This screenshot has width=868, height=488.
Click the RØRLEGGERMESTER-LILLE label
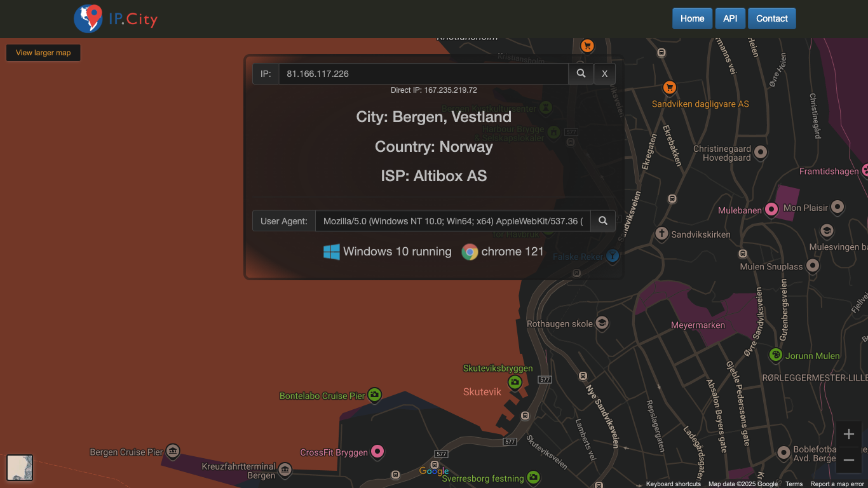coord(815,377)
